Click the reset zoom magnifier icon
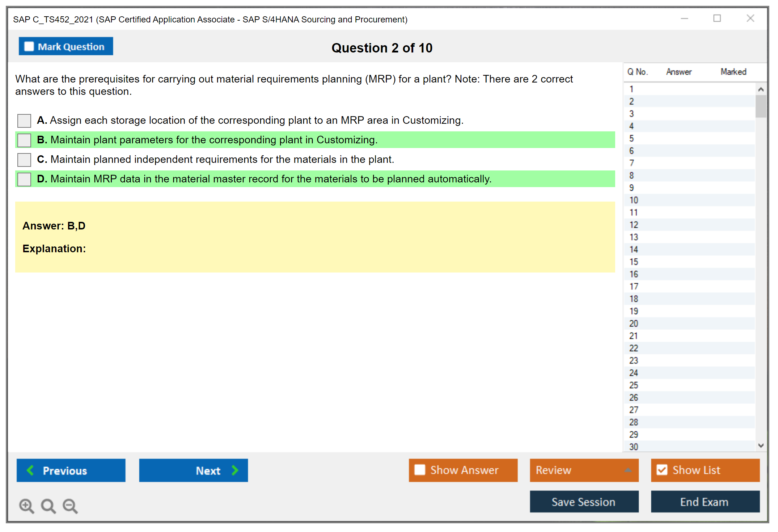The height and width of the screenshot is (532, 778). [48, 506]
